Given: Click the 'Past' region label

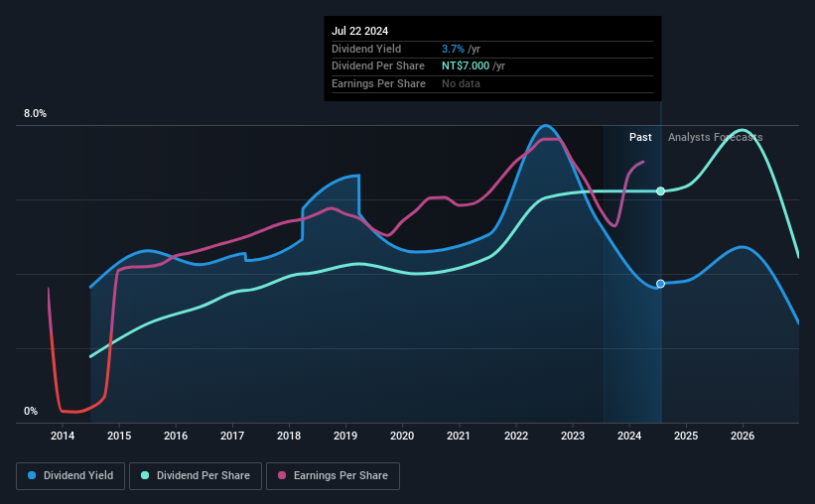Looking at the screenshot, I should click(x=640, y=137).
